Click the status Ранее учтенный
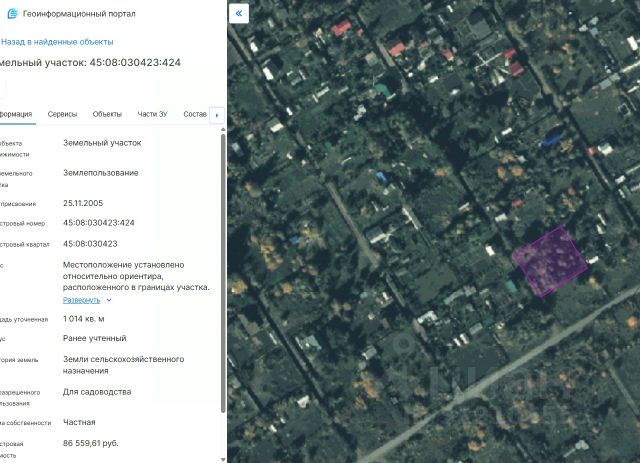640x463 pixels. click(94, 338)
